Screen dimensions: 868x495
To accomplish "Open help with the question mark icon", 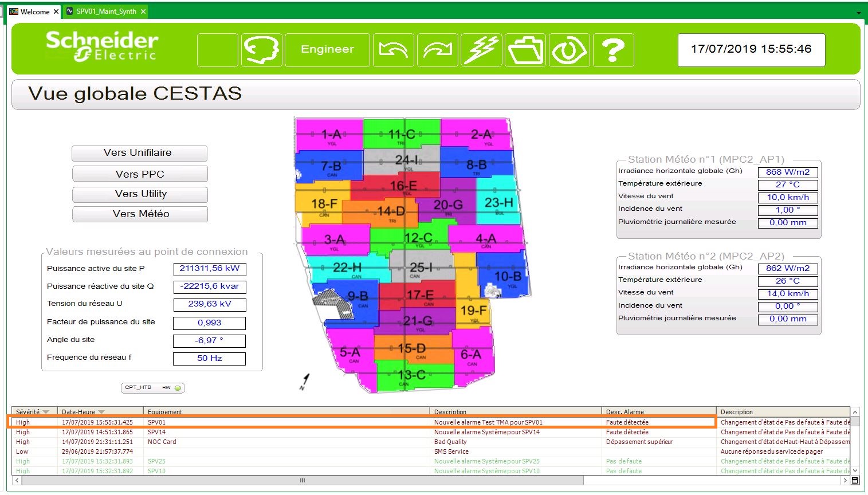I will click(613, 50).
